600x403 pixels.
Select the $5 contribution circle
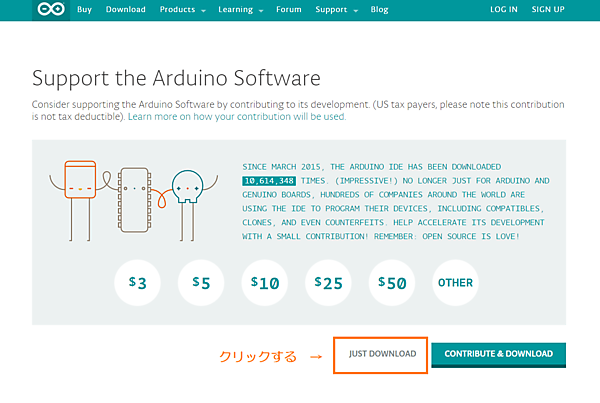[201, 283]
